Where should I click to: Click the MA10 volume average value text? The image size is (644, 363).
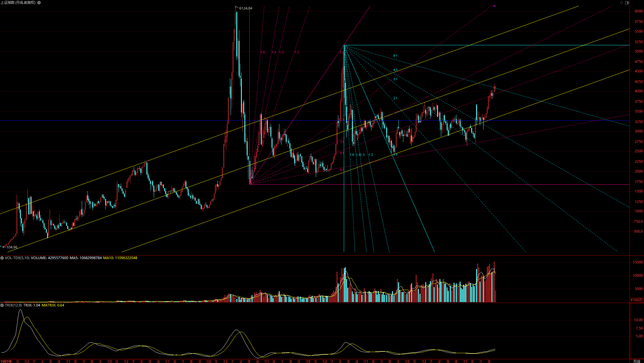(x=120, y=258)
